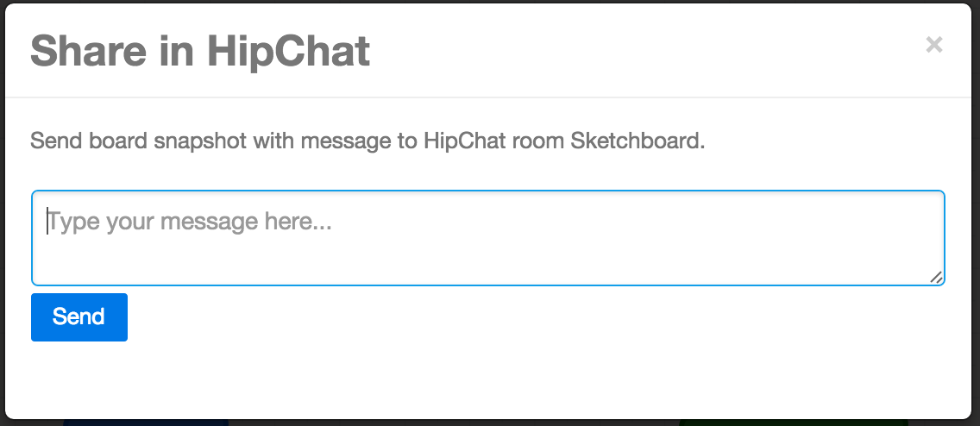Close the Share in HipChat dialog
This screenshot has width=980, height=426.
933,44
